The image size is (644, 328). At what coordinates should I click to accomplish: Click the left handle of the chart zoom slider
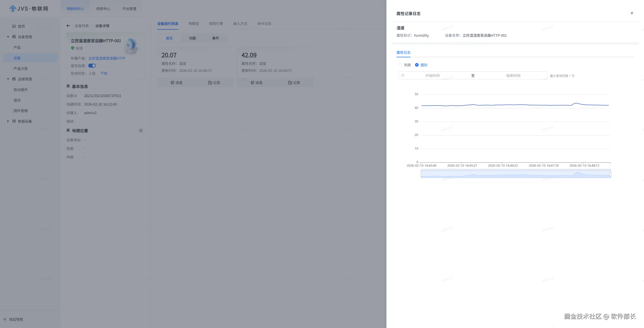pos(421,174)
